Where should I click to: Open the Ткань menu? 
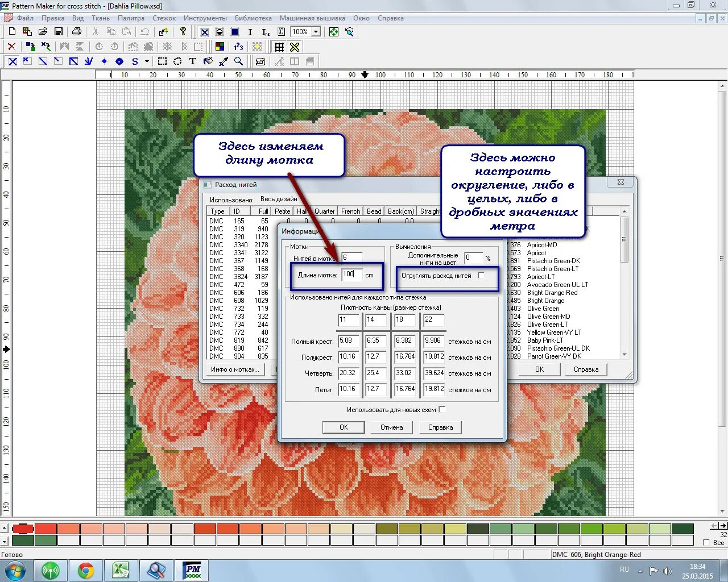point(101,18)
